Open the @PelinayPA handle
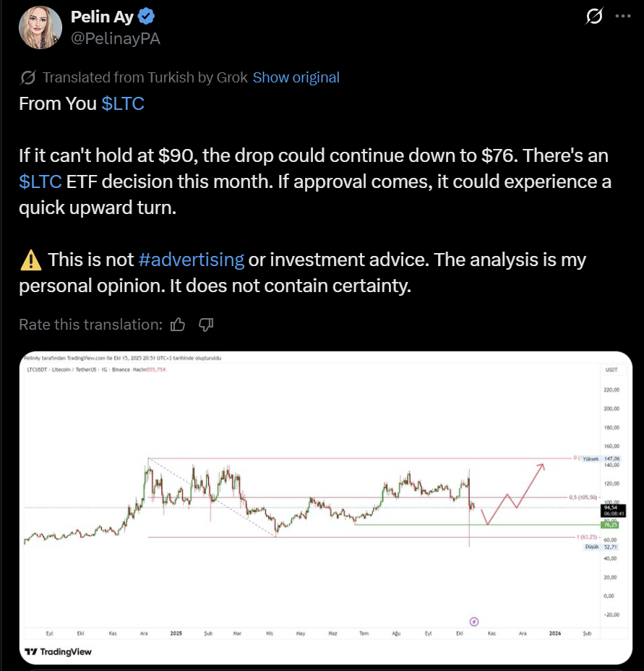644x671 pixels. [116, 38]
